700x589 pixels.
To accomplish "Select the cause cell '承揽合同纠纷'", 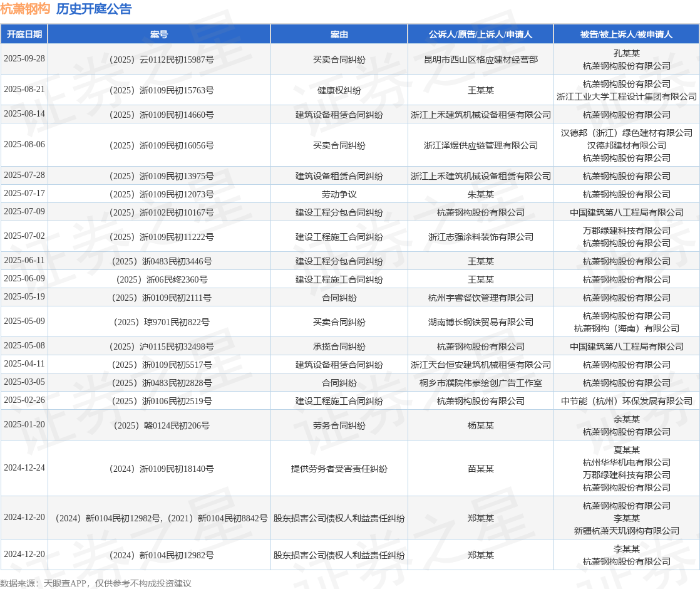I will 339,347.
